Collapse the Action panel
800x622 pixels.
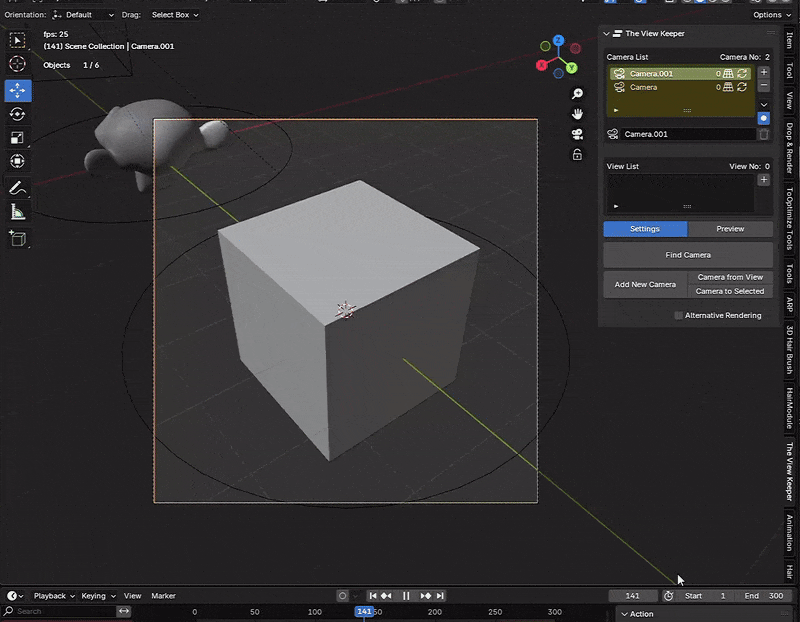[624, 614]
